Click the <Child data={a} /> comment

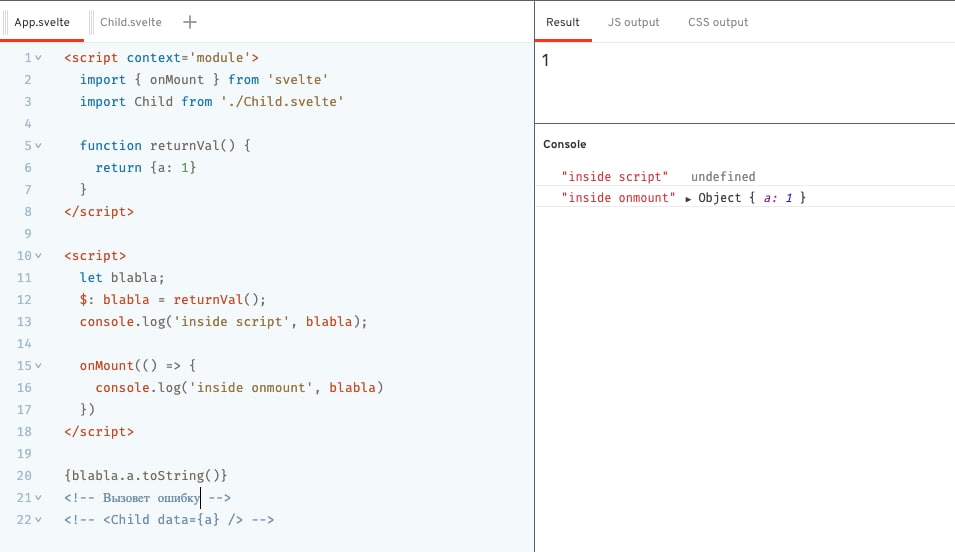click(x=169, y=520)
